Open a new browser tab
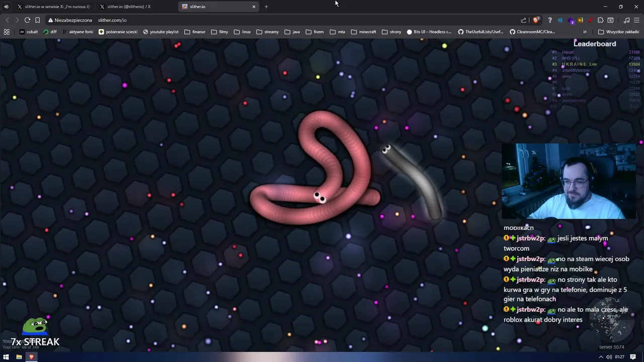Image resolution: width=644 pixels, height=362 pixels. pos(266,7)
